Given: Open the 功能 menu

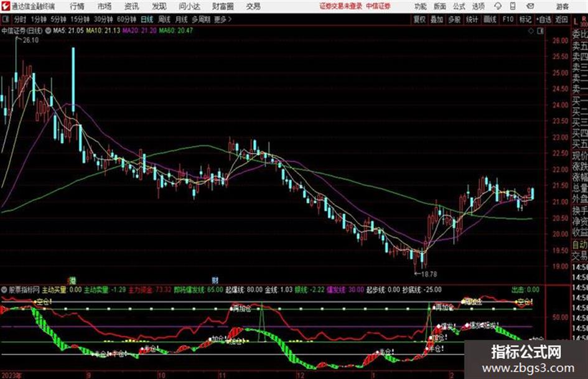Looking at the screenshot, I should (x=421, y=6).
